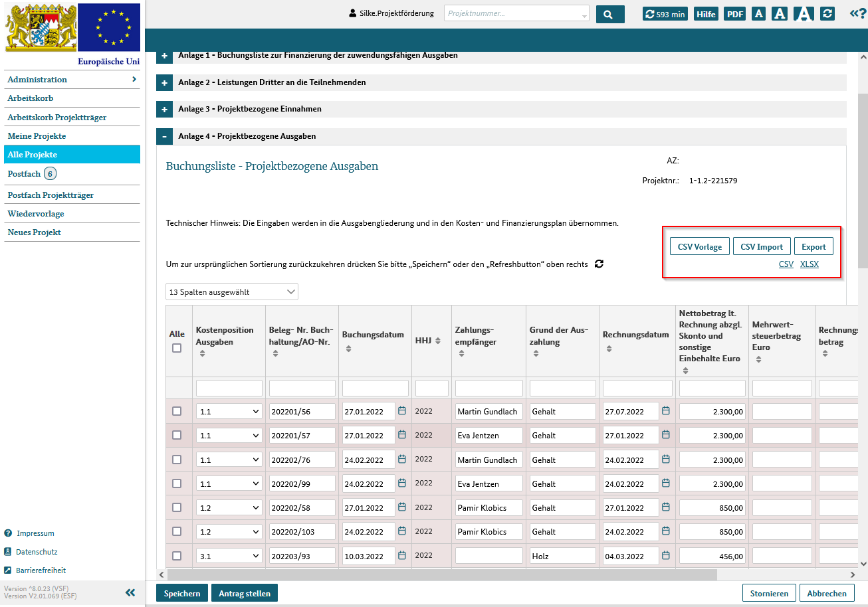This screenshot has width=868, height=607.
Task: Open Meine Projekte in the sidebar
Action: [x=72, y=135]
